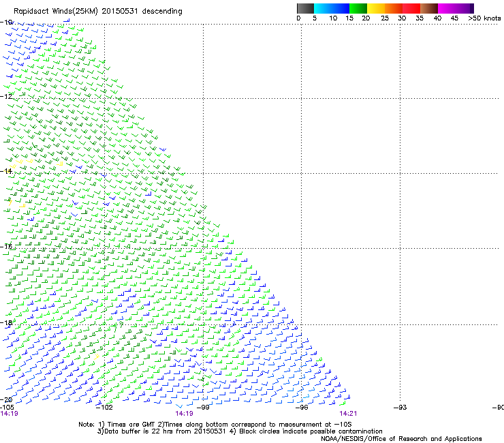Click the NOAA/NESDIS Office of Research credit text
This screenshot has height=443, width=504.
coord(401,439)
